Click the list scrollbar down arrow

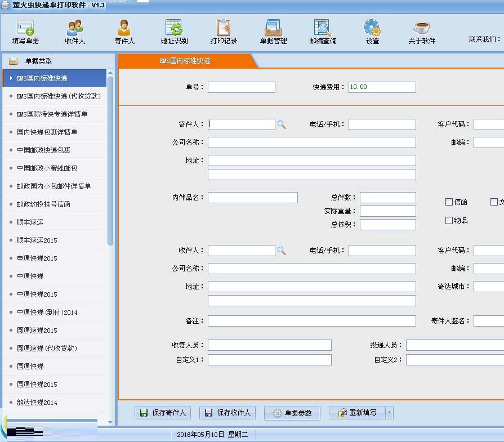point(110,422)
